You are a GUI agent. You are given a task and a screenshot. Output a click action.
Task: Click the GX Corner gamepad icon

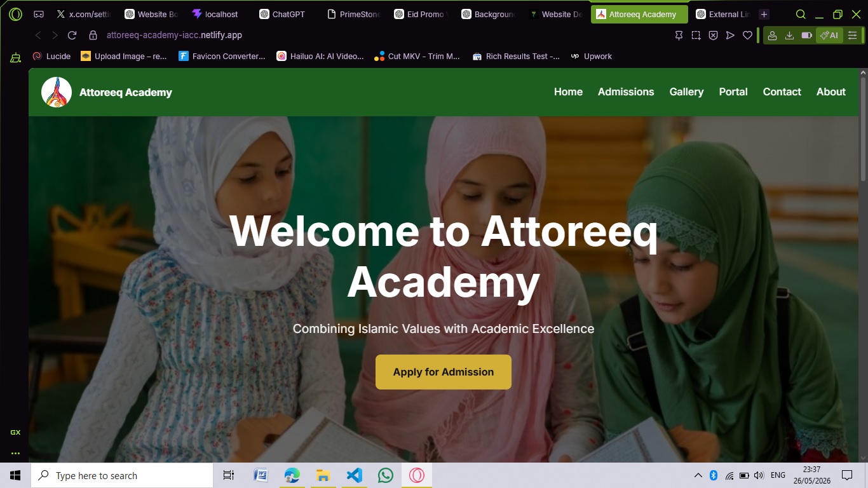(x=39, y=14)
